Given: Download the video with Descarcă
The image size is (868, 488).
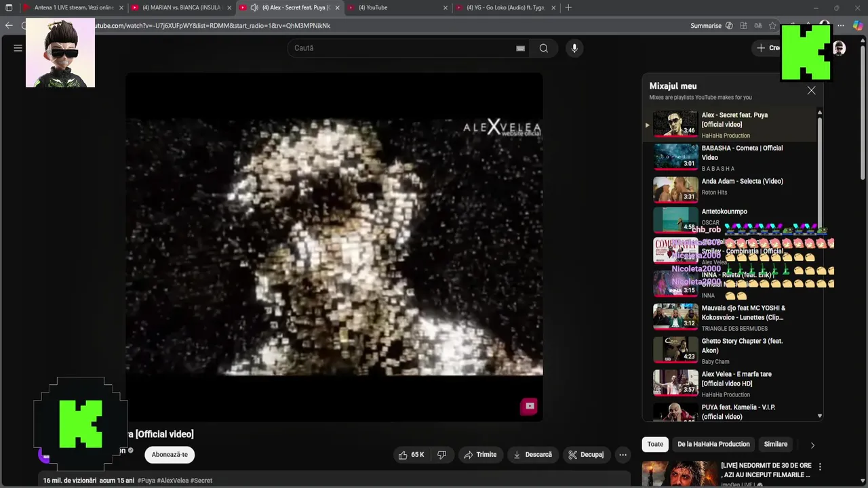Looking at the screenshot, I should coord(532,455).
